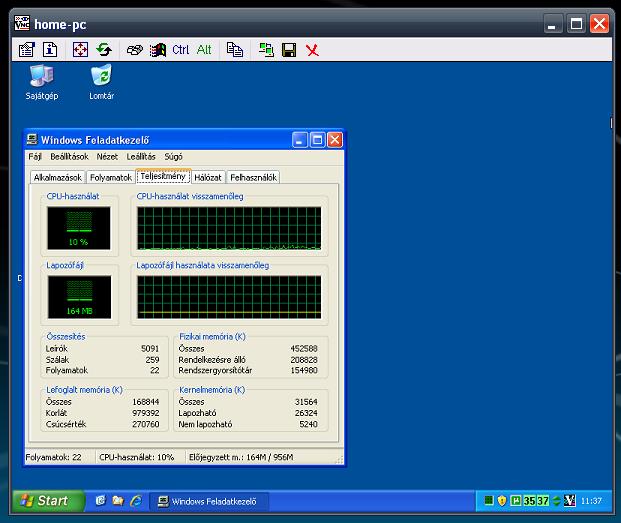Screen dimensions: 621x523
Task: Disconnect session with red X toolbar icon
Action: (312, 50)
